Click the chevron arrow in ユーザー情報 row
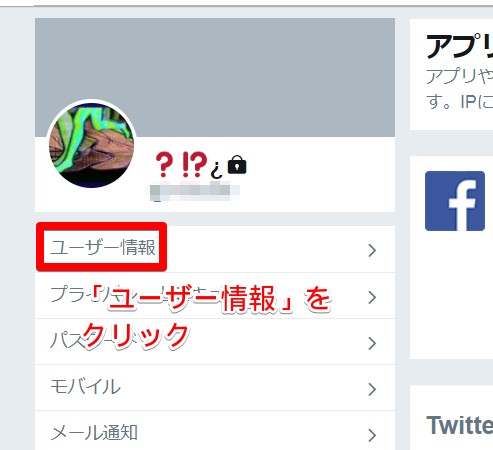This screenshot has width=493, height=450. coord(372,250)
